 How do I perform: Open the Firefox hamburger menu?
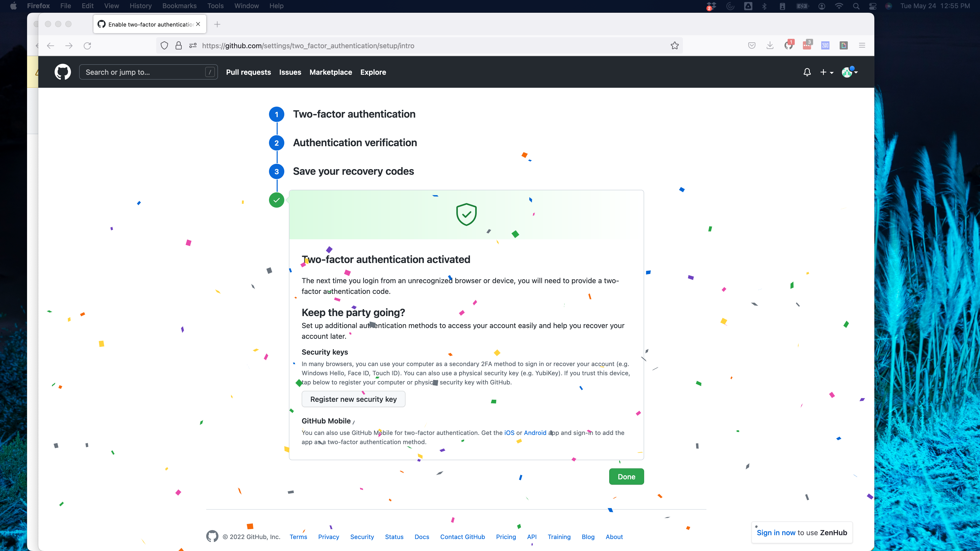(862, 46)
